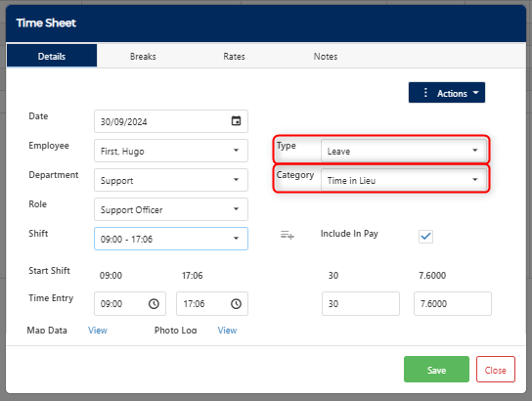Open the Photo Log View link
Viewport: 532px width, 401px height.
227,331
